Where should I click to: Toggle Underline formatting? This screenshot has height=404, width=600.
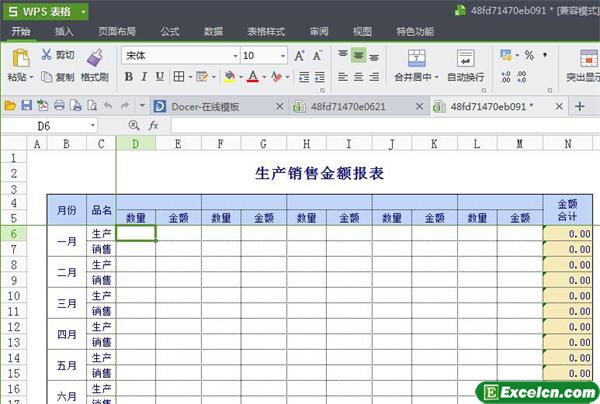[x=159, y=77]
